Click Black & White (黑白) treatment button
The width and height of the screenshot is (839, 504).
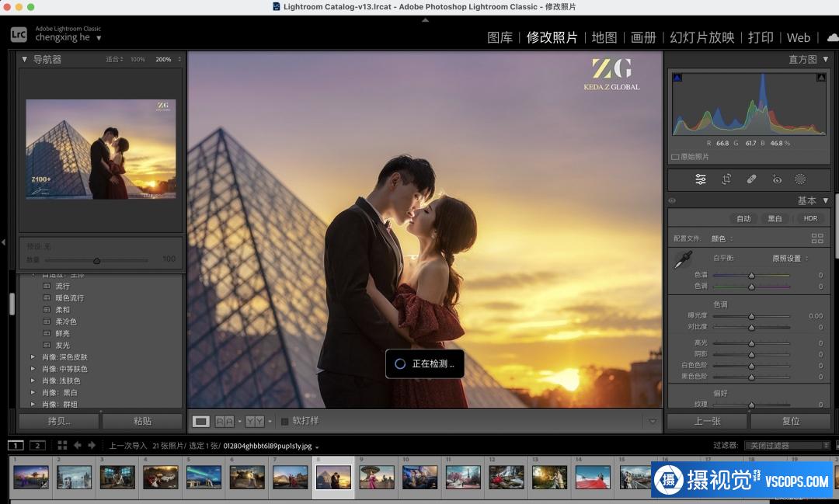coord(775,218)
